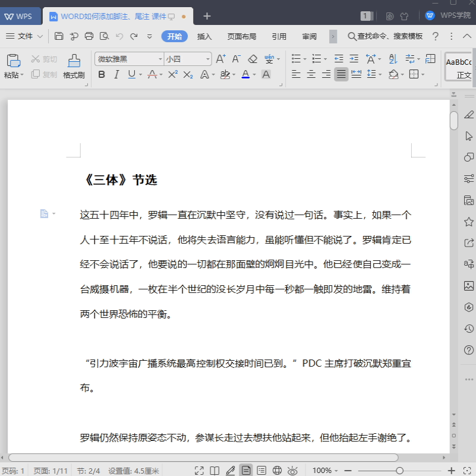Click the bullet list icon
This screenshot has width=476, height=476.
[297, 58]
